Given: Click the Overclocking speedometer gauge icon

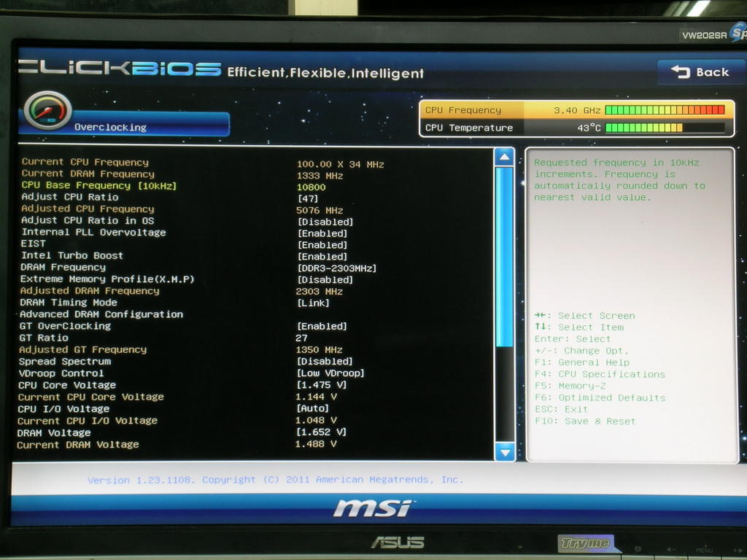Looking at the screenshot, I should [x=47, y=111].
